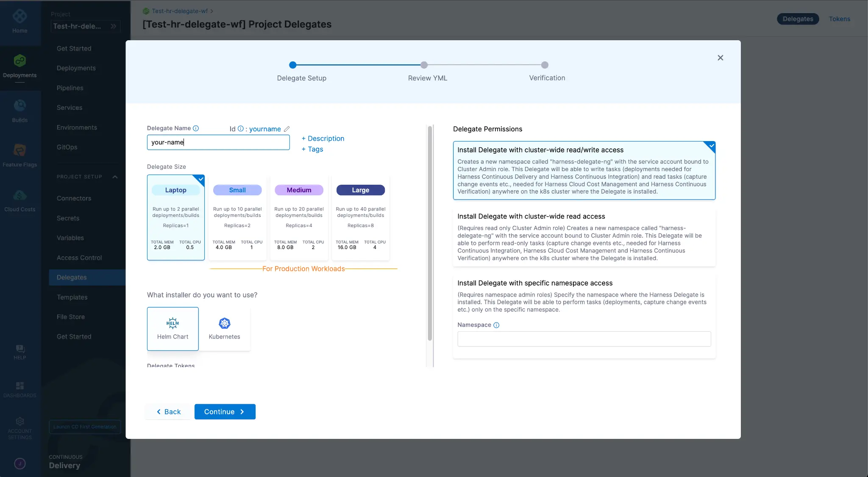Add tags via the + Tags link

(x=312, y=149)
